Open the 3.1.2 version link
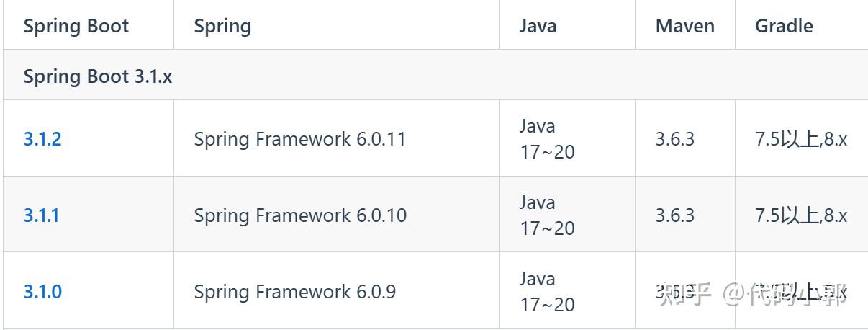868x330 pixels. click(42, 138)
